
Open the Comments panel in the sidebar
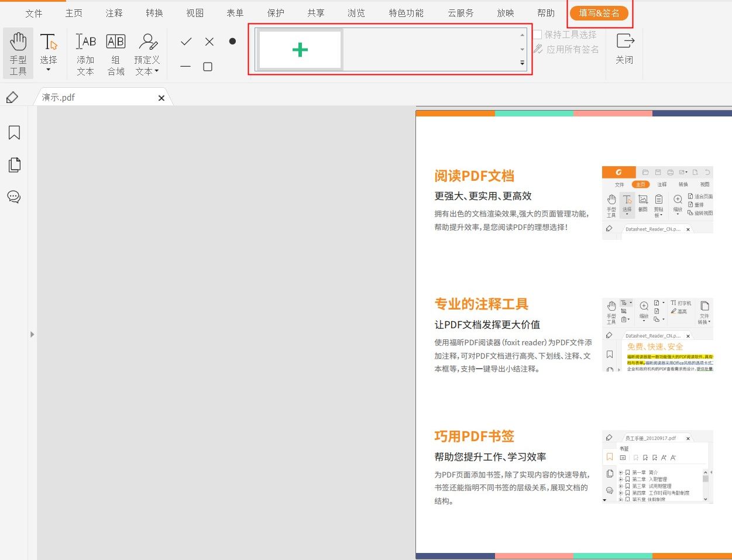14,197
